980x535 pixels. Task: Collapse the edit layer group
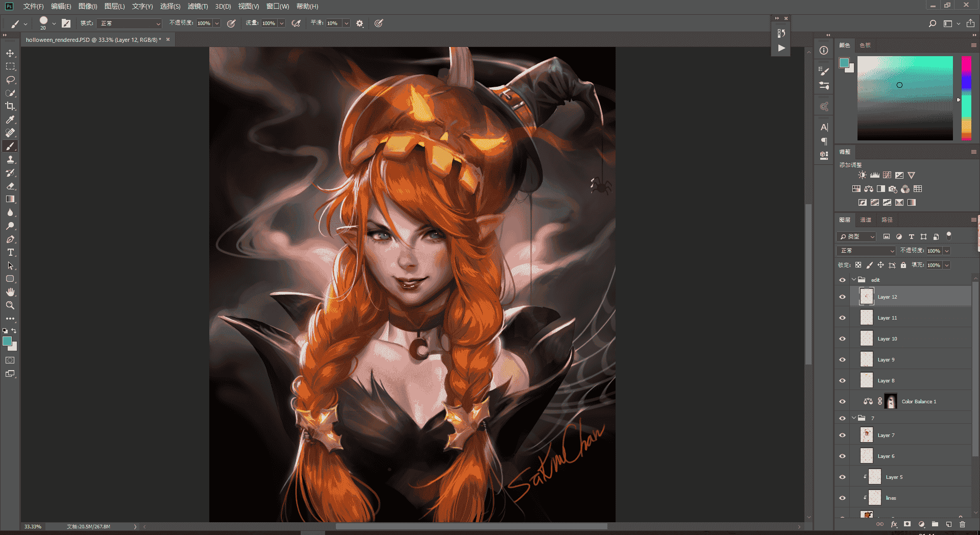pos(854,280)
